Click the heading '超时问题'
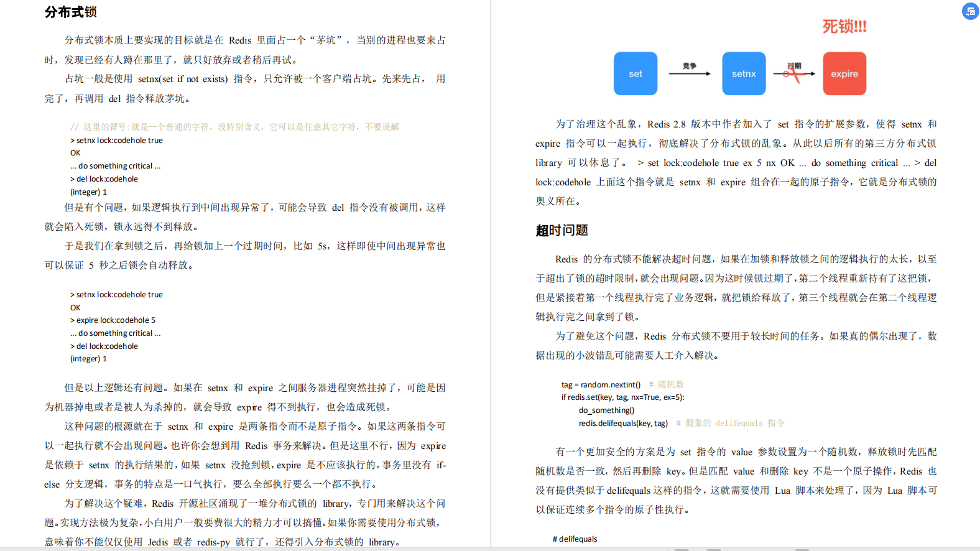The width and height of the screenshot is (980, 551). click(x=562, y=230)
